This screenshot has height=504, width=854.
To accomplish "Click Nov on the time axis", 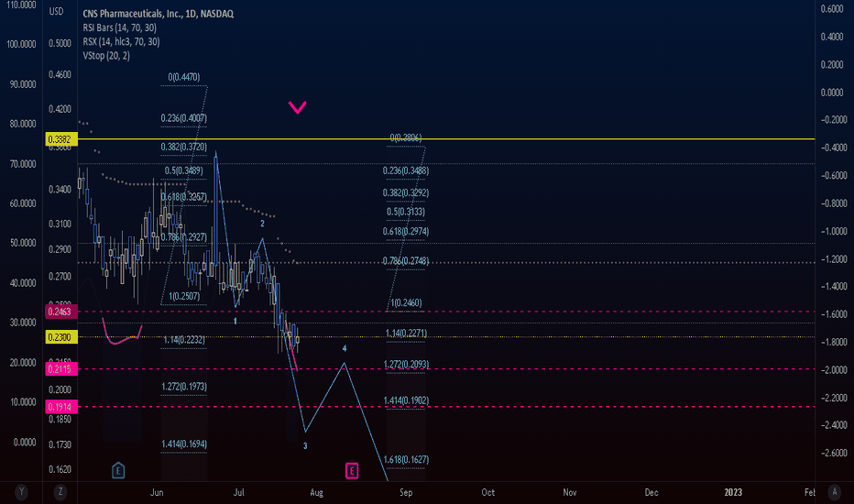I will point(570,493).
